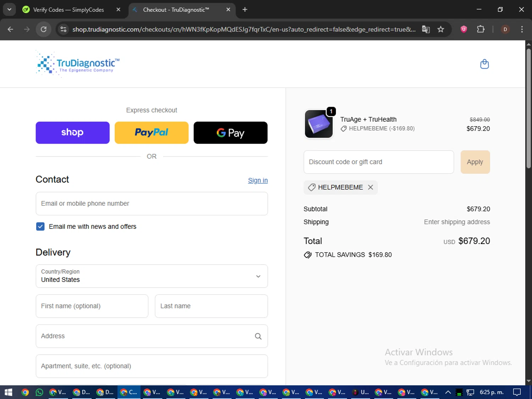Click the TruDiagnostic logo

(x=78, y=63)
